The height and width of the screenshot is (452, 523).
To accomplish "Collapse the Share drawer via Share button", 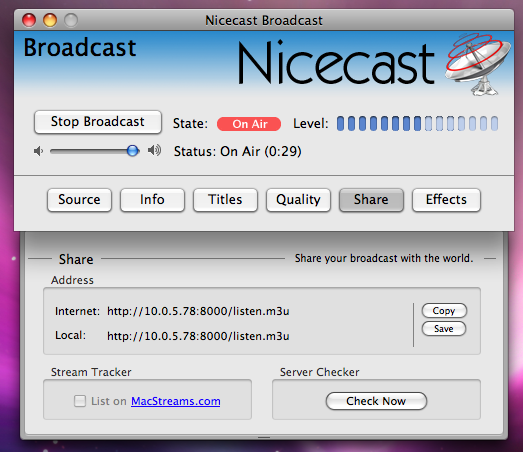I will [x=371, y=200].
